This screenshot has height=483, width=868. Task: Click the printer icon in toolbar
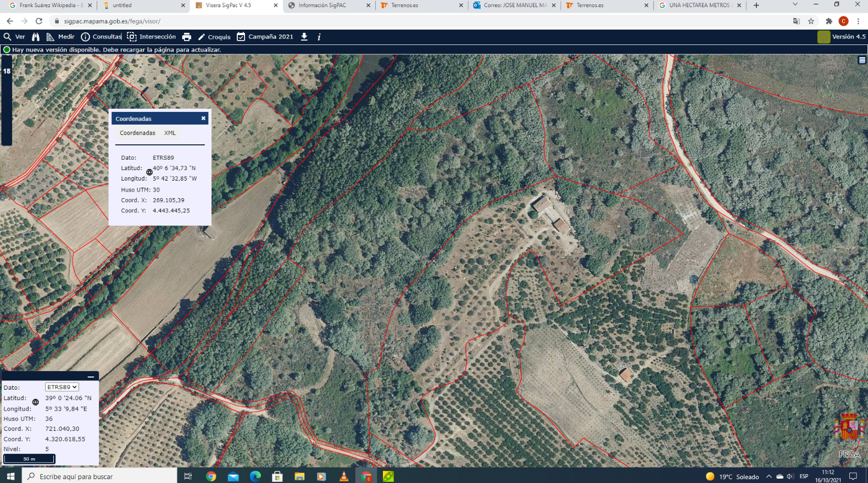coord(187,37)
